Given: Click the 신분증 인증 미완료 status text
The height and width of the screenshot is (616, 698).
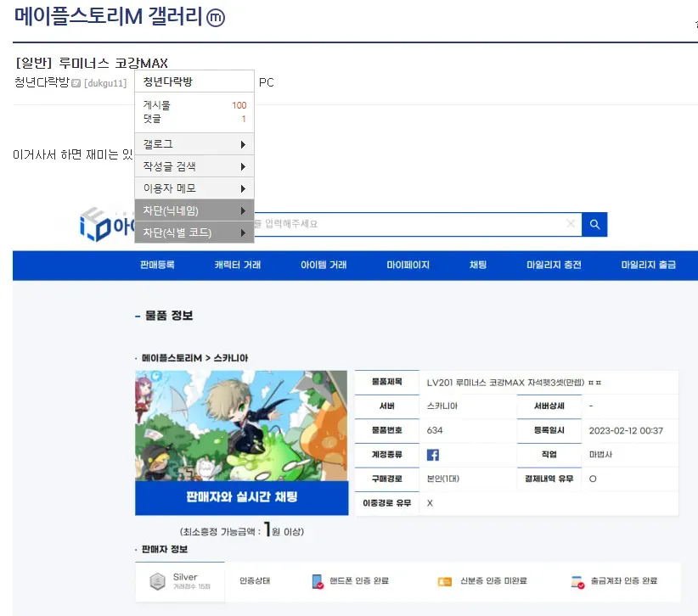Looking at the screenshot, I should 493,581.
